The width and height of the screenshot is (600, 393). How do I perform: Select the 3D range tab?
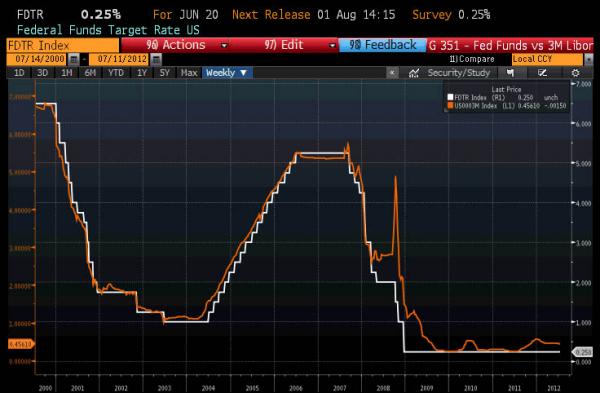(42, 73)
